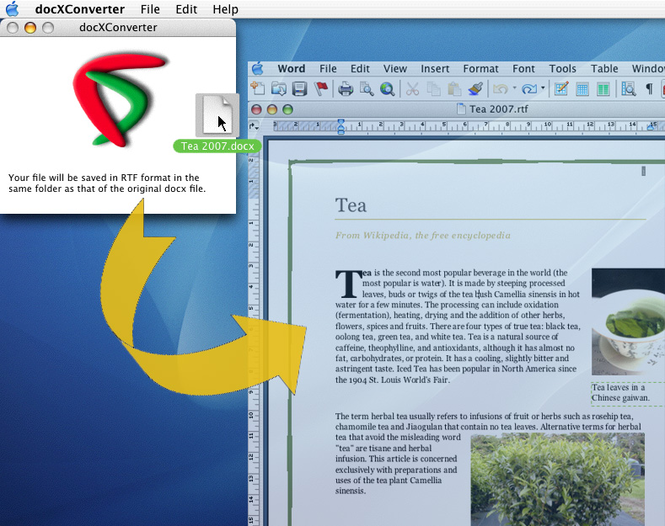Image resolution: width=665 pixels, height=526 pixels.
Task: Click the Undo arrow icon
Action: (x=500, y=89)
